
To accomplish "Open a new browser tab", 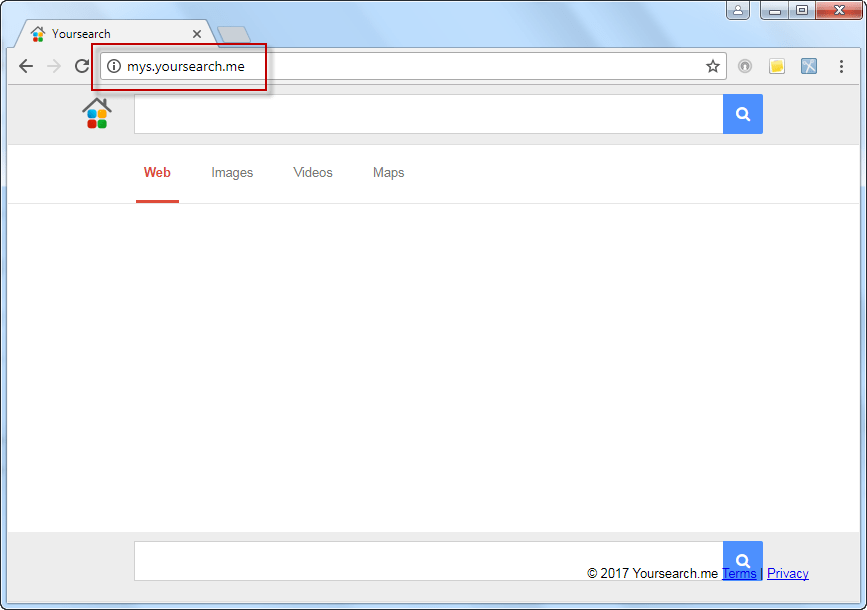I will click(234, 34).
